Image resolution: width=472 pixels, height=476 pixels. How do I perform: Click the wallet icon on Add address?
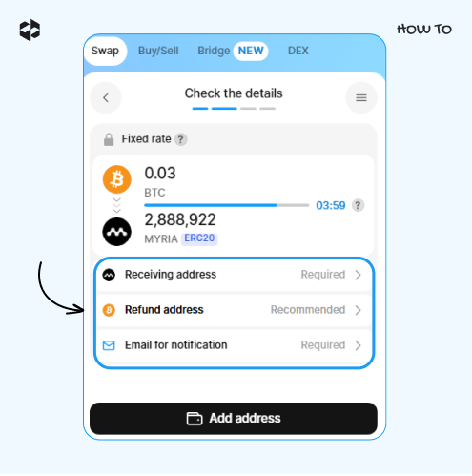(x=195, y=418)
